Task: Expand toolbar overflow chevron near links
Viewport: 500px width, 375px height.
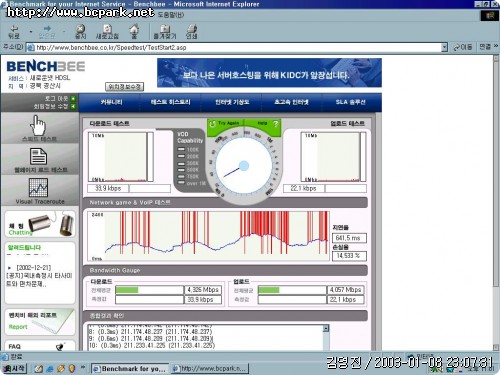Action: [496, 47]
